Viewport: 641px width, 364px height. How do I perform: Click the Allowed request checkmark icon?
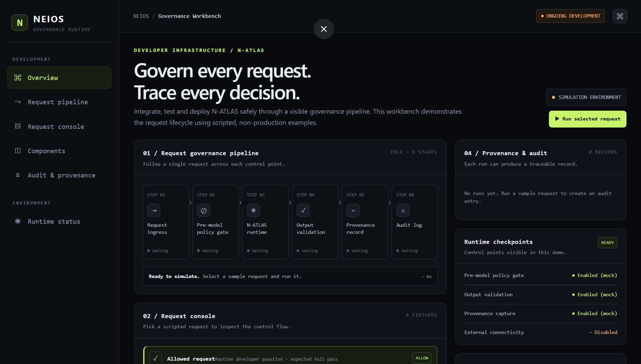(x=155, y=358)
